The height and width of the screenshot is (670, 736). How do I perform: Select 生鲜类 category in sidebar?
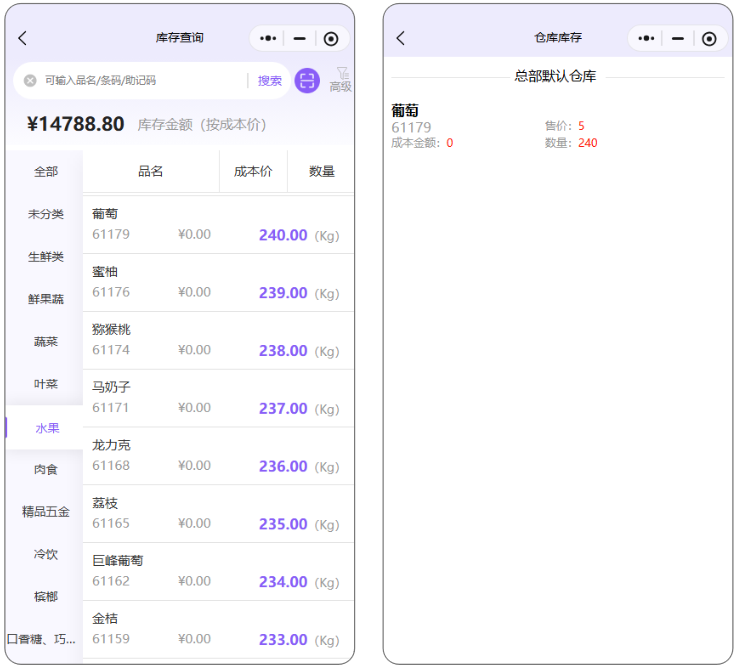(x=46, y=257)
